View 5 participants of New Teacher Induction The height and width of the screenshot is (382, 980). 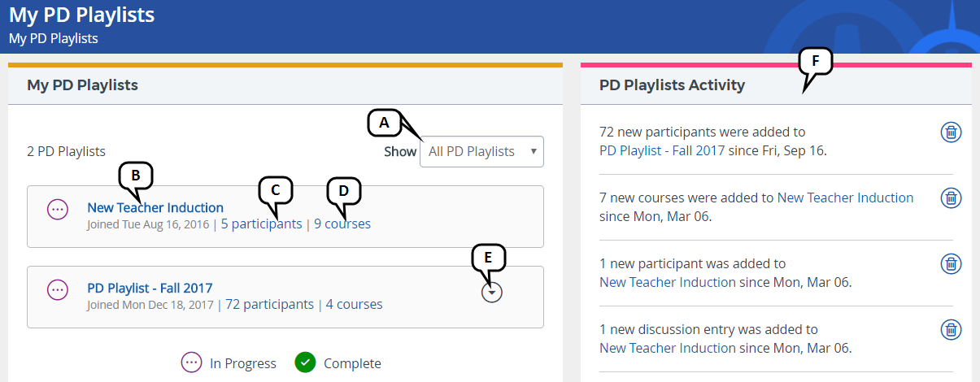(261, 224)
